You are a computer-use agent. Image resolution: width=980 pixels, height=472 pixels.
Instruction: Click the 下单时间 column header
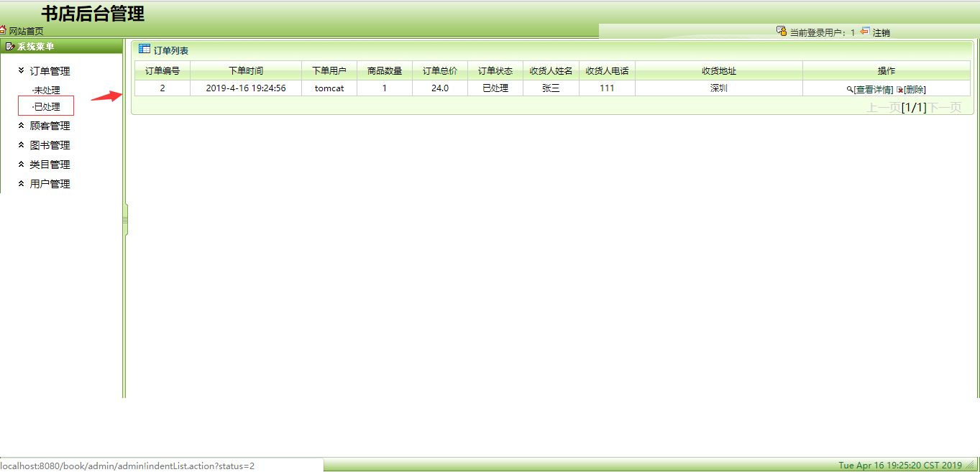(246, 70)
